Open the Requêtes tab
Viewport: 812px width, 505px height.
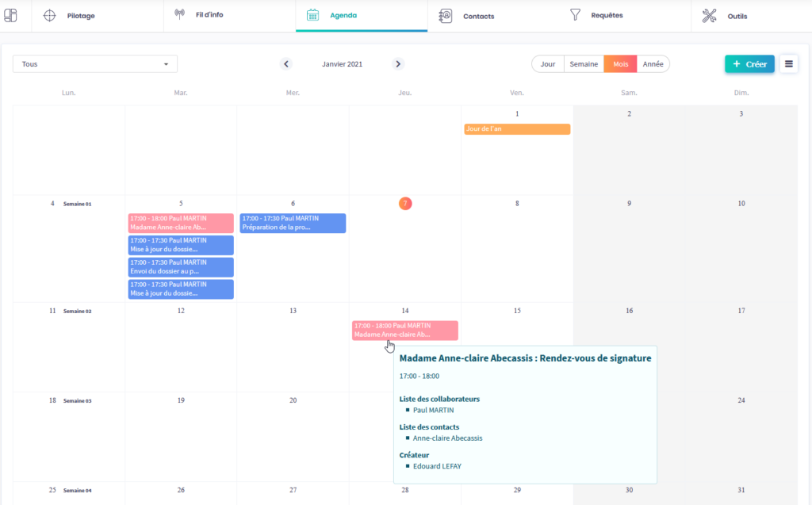[606, 15]
